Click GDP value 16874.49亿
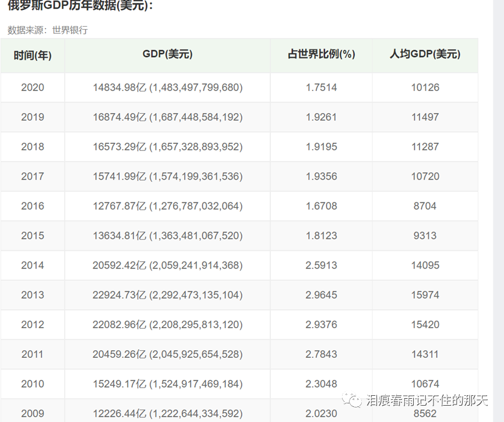The height and width of the screenshot is (422, 504). (x=119, y=117)
